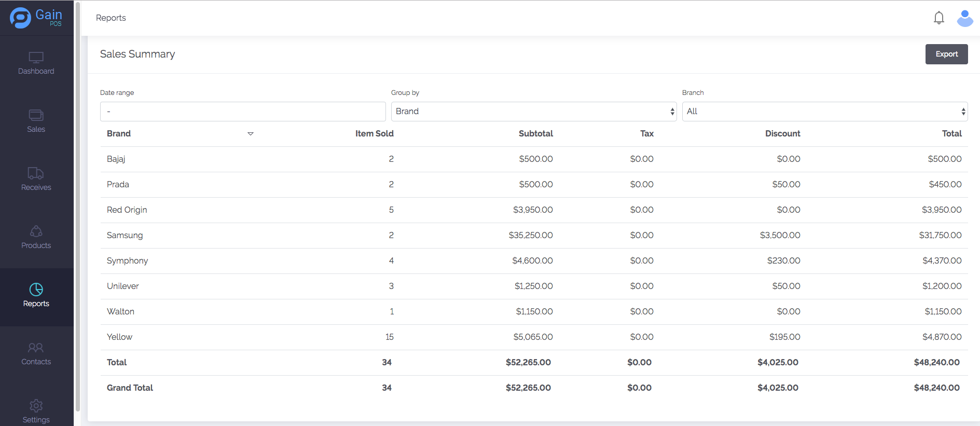
Task: Open the Products sidebar icon
Action: [36, 231]
